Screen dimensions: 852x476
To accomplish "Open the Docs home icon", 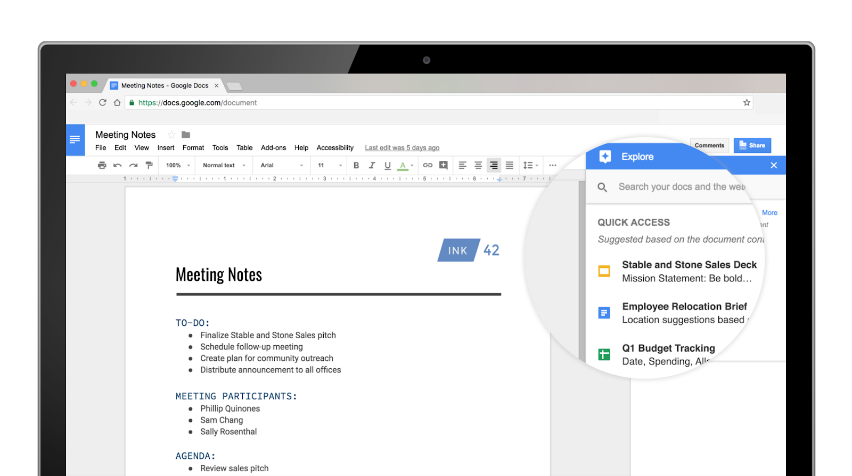I will coord(75,140).
